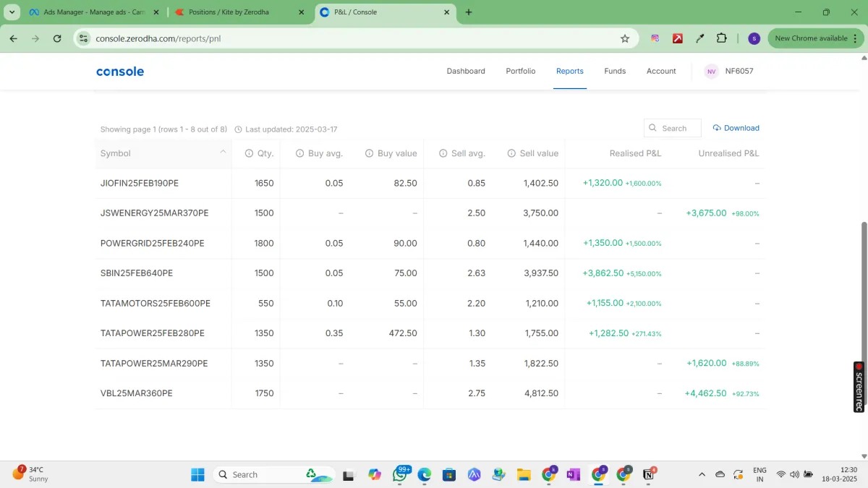The width and height of the screenshot is (868, 488).
Task: Click info icon beside Buy value header
Action: pyautogui.click(x=369, y=153)
